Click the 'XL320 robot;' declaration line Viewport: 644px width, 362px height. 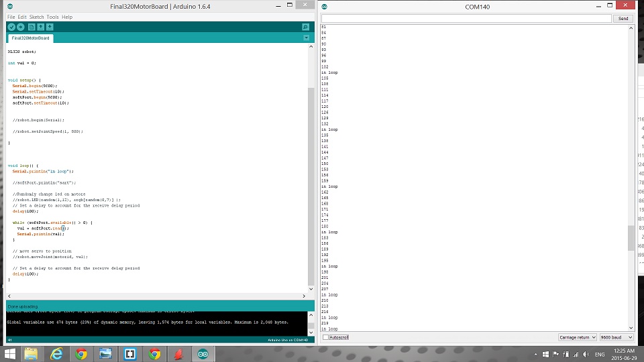tap(21, 52)
